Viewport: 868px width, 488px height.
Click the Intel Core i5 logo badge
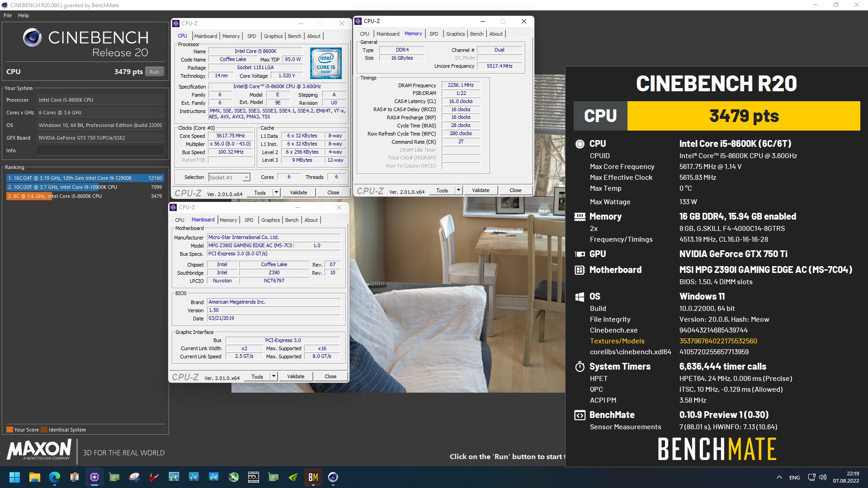325,64
